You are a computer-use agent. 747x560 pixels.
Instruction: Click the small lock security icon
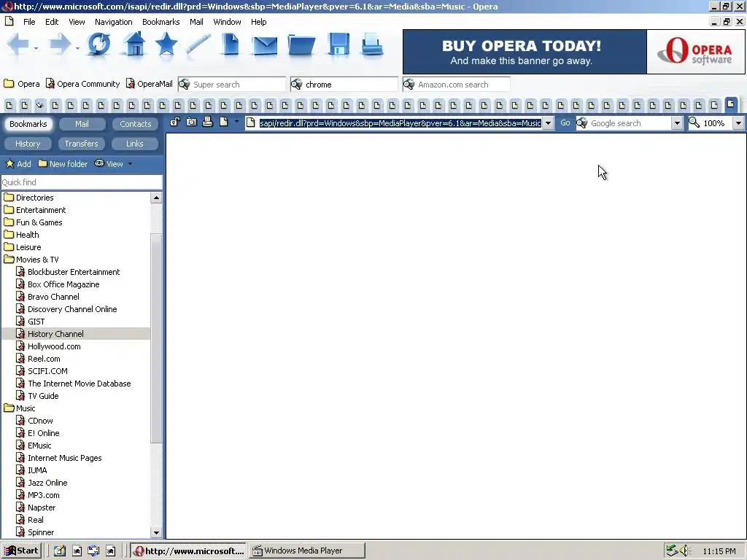click(175, 122)
